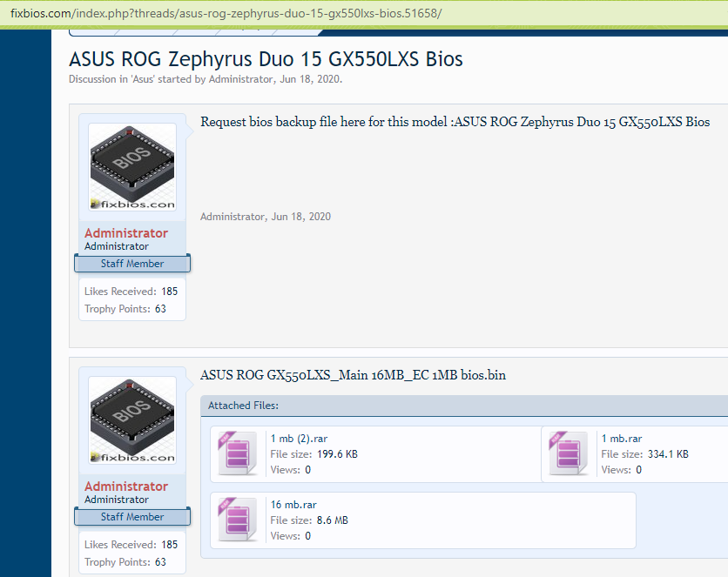Image resolution: width=728 pixels, height=577 pixels.
Task: Open red Administrator username in second post
Action: [126, 486]
